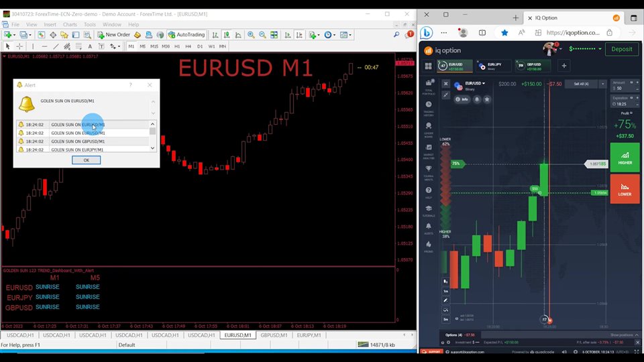Open the Insert menu

(x=50, y=25)
